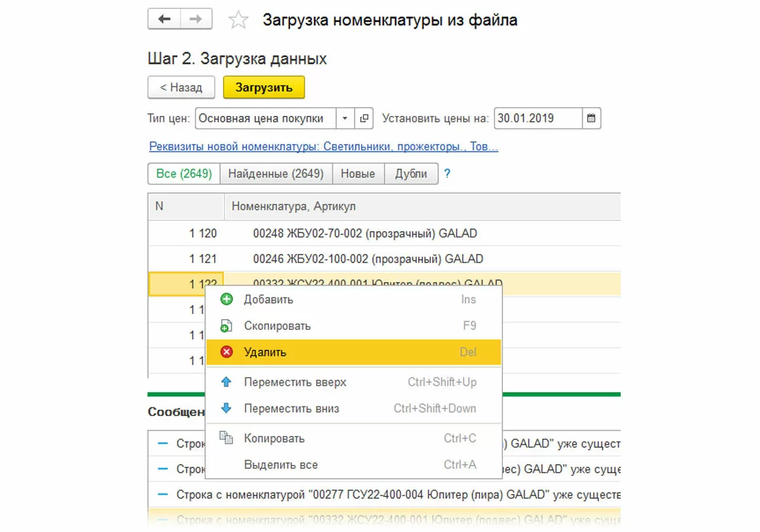
Task: Choose Переместить вверх in the context menu
Action: click(353, 382)
